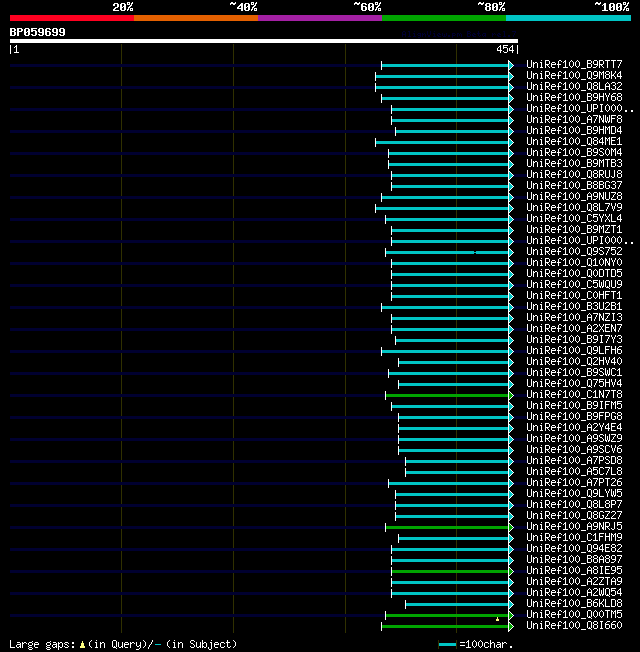Select the UniRef100_A2XEN7 label
This screenshot has height=652, width=640.
coord(574,329)
